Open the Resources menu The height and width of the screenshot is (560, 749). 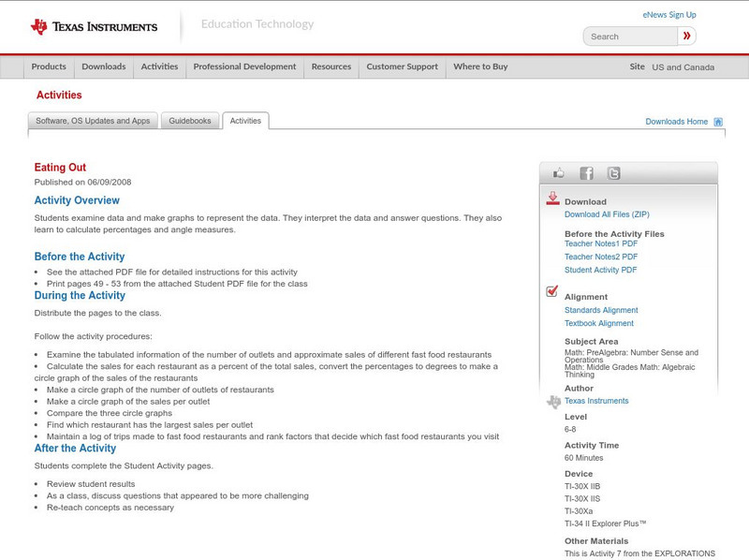point(331,66)
